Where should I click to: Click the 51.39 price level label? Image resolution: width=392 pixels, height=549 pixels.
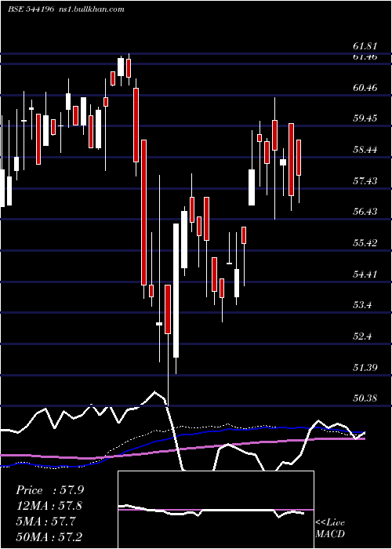[x=365, y=367]
